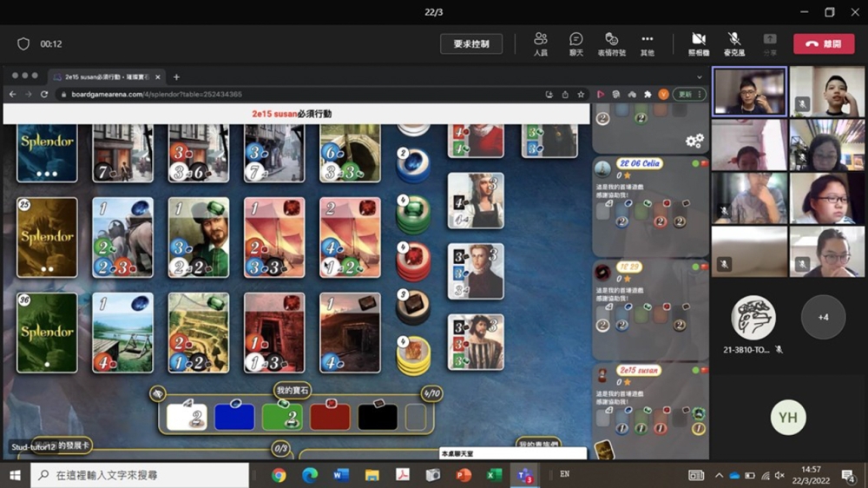
Task: Open the 其他 more options menu
Action: (x=647, y=43)
